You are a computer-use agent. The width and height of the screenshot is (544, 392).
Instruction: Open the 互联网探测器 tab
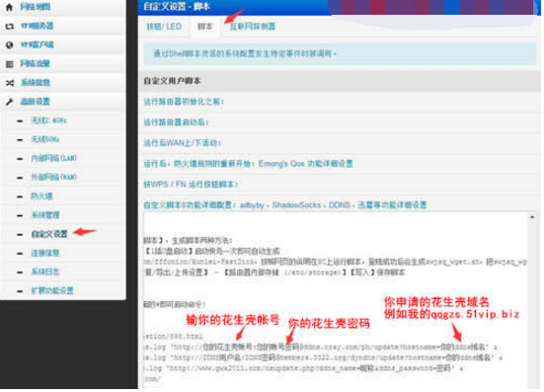click(x=254, y=27)
